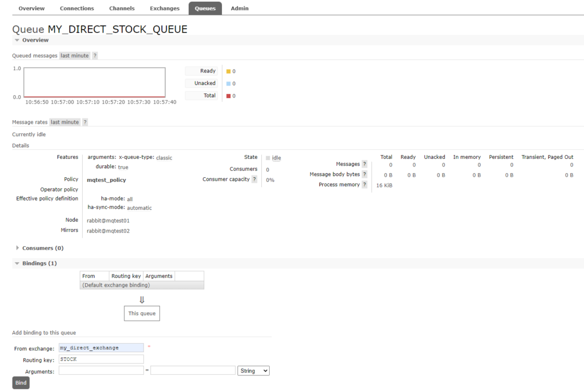The height and width of the screenshot is (392, 584).
Task: Open the argument type String dropdown
Action: pos(254,371)
